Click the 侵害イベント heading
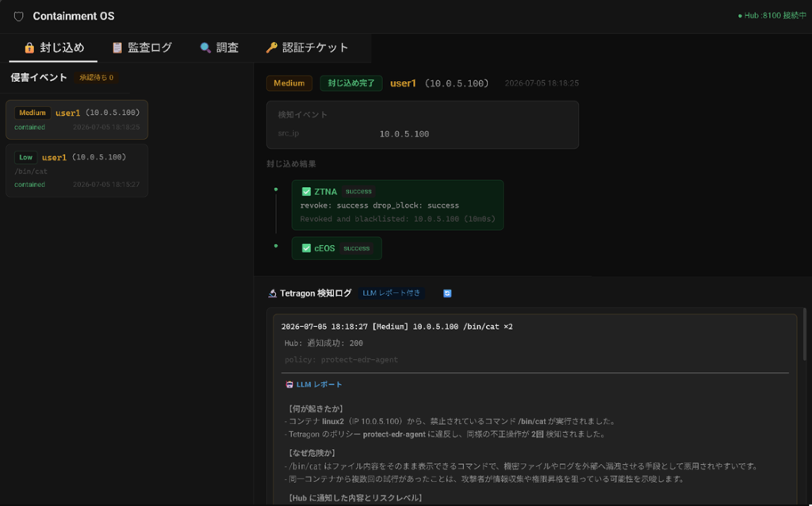 coord(39,78)
